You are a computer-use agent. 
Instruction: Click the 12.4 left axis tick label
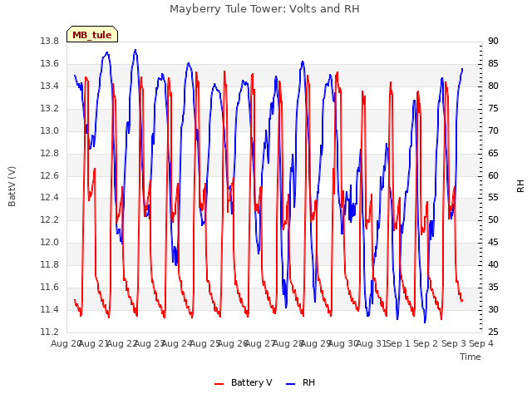click(49, 198)
